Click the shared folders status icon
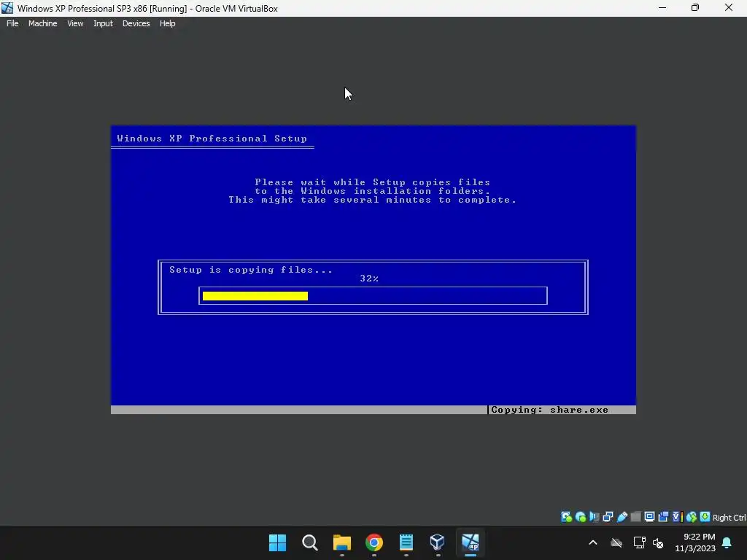Image resolution: width=747 pixels, height=560 pixels. coord(635,517)
